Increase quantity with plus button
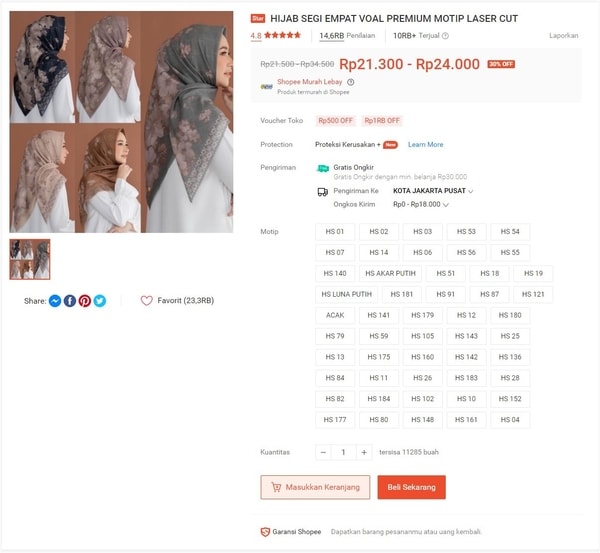This screenshot has width=600, height=553. (364, 452)
